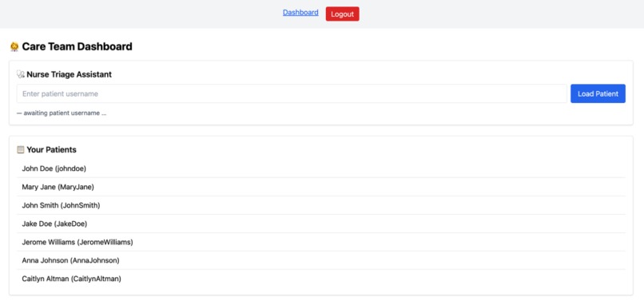Focus the patient username input field
The height and width of the screenshot is (305, 644).
[292, 93]
